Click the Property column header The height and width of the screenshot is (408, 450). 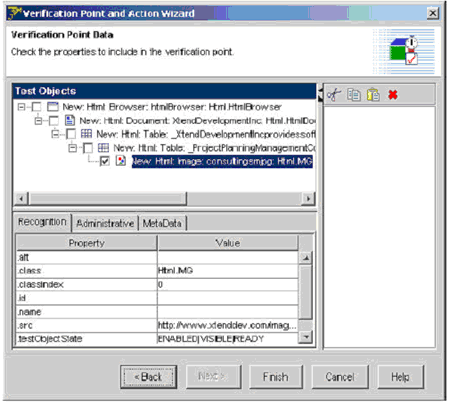click(87, 243)
